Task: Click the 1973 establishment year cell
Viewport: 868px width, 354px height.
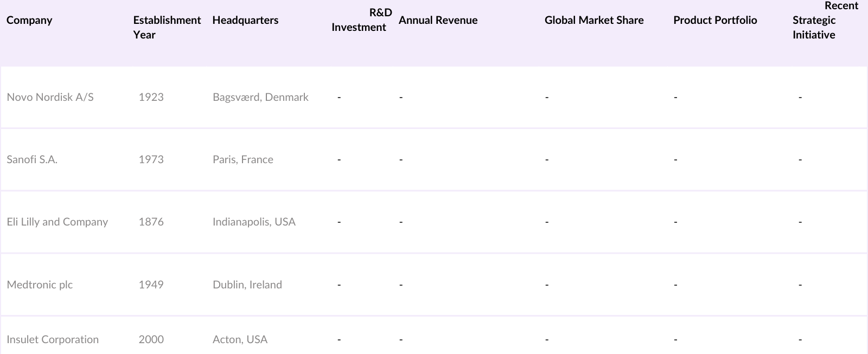Action: click(151, 159)
